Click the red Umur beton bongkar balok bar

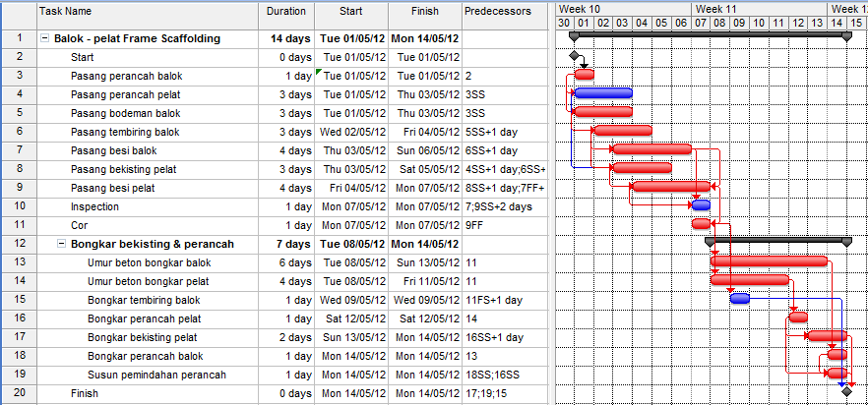pos(768,261)
